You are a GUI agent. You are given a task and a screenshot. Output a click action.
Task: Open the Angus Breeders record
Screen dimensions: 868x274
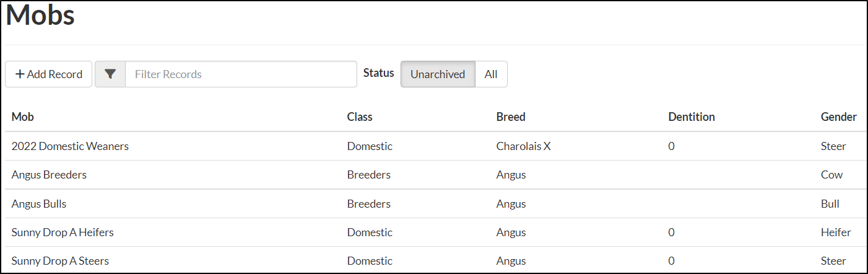point(49,175)
